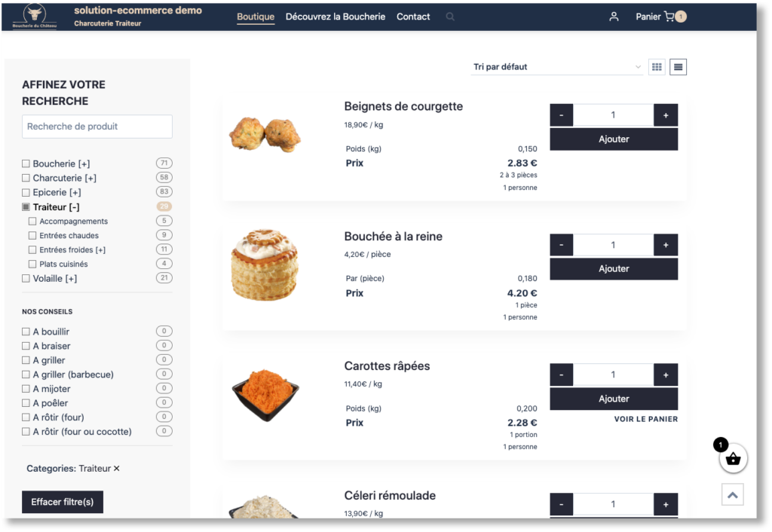
Task: Check the A griller checkbox
Action: click(x=26, y=360)
